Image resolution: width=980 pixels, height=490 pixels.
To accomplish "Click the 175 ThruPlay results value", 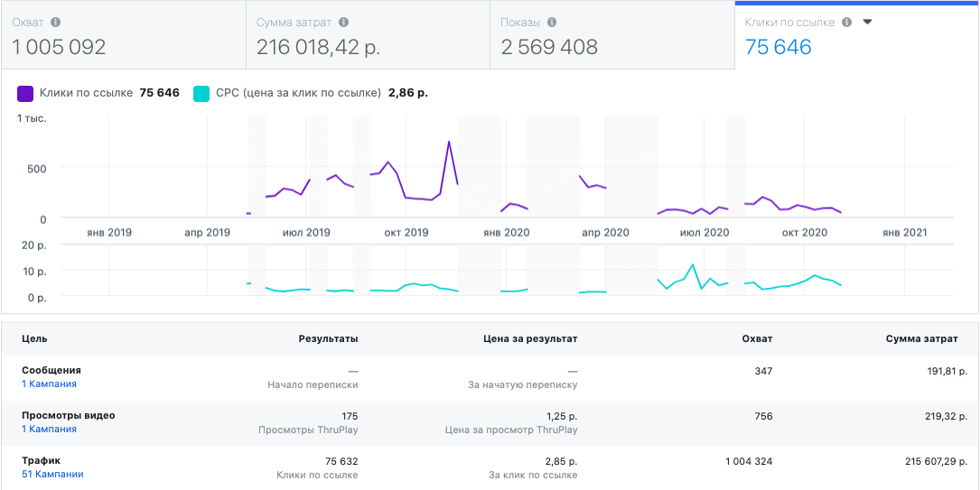I will tap(350, 416).
